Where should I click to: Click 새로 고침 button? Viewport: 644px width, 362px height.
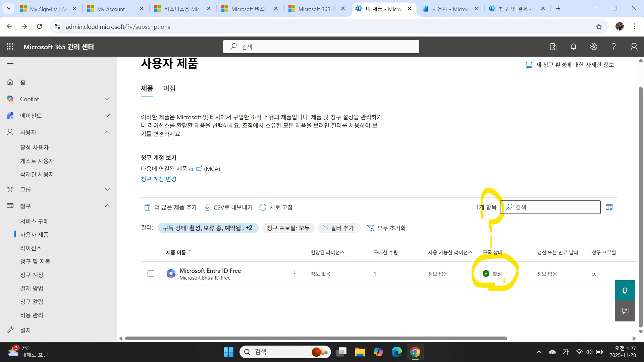[x=276, y=207]
